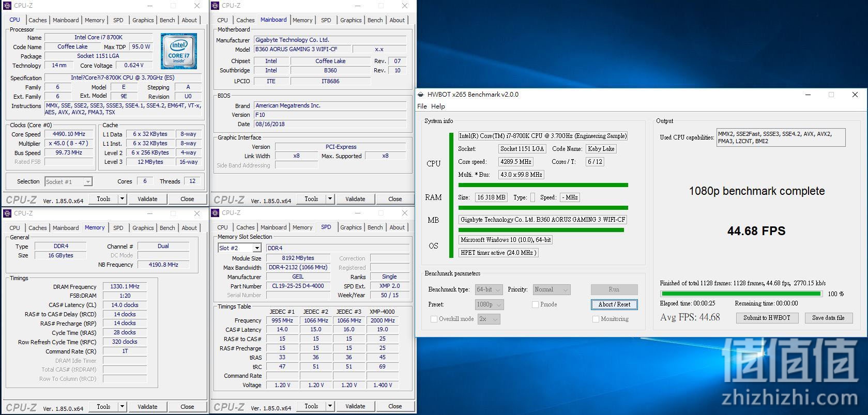Click the NB Frequency 4190.8 MHz field

[x=163, y=265]
